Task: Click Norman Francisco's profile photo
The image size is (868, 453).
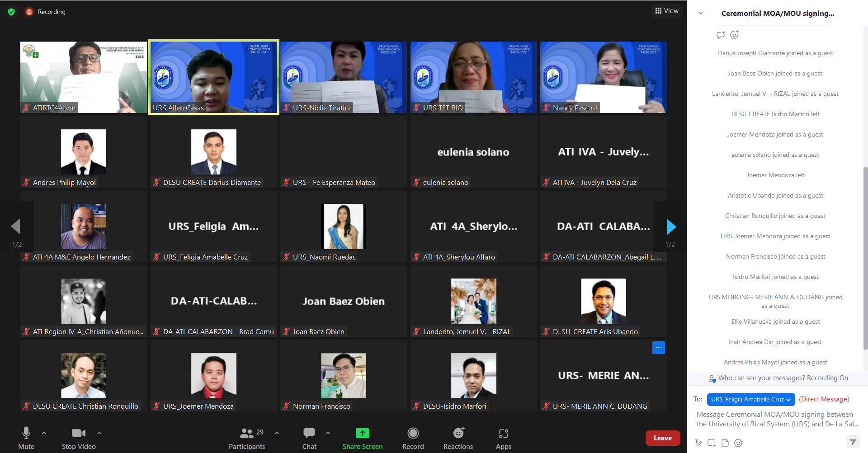Action: (x=344, y=376)
